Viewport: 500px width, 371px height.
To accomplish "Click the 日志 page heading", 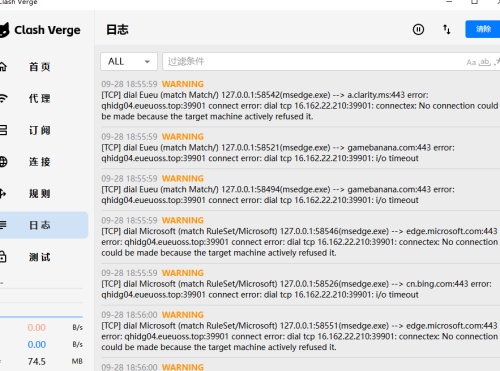I will point(117,30).
